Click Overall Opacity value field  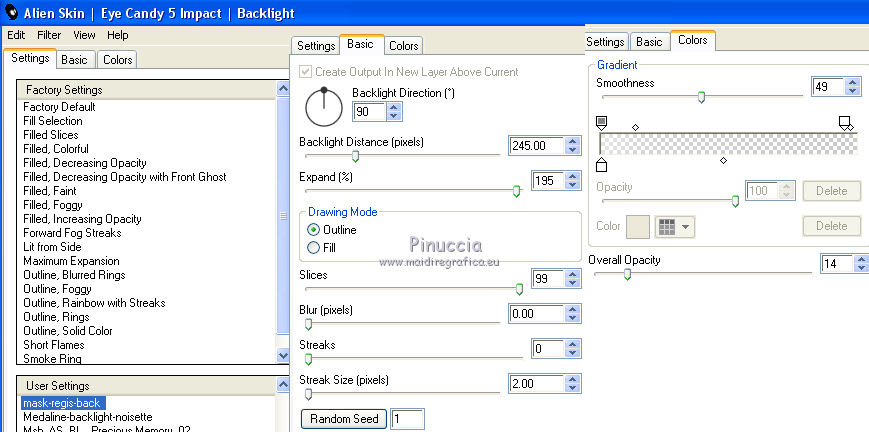(836, 264)
